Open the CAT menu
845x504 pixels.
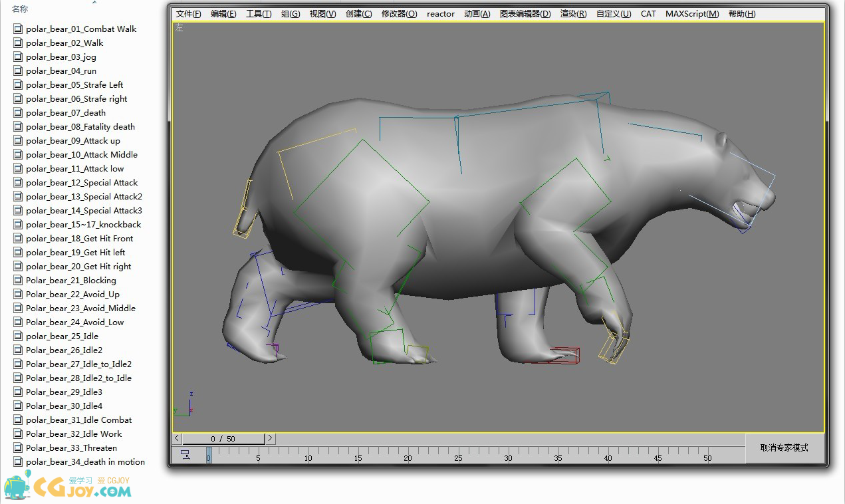tap(648, 14)
